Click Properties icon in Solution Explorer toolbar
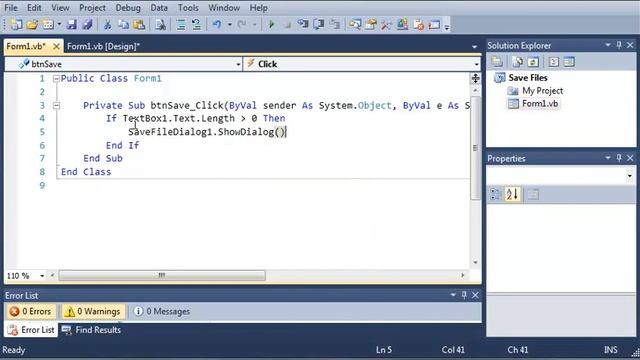The image size is (640, 360). click(x=497, y=62)
